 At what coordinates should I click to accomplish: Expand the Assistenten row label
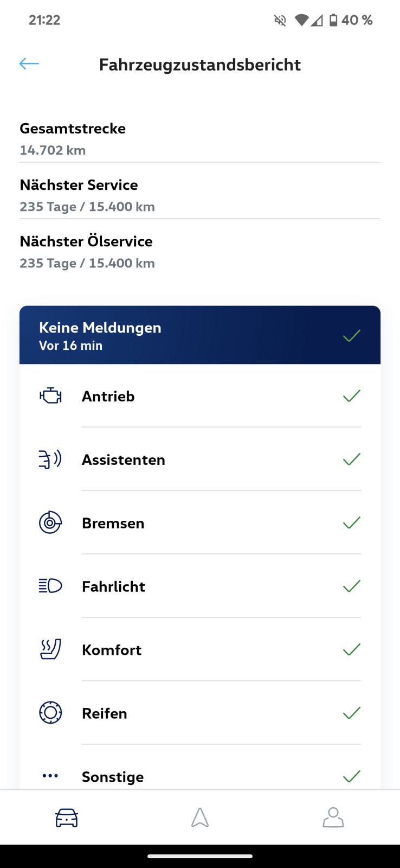point(124,460)
